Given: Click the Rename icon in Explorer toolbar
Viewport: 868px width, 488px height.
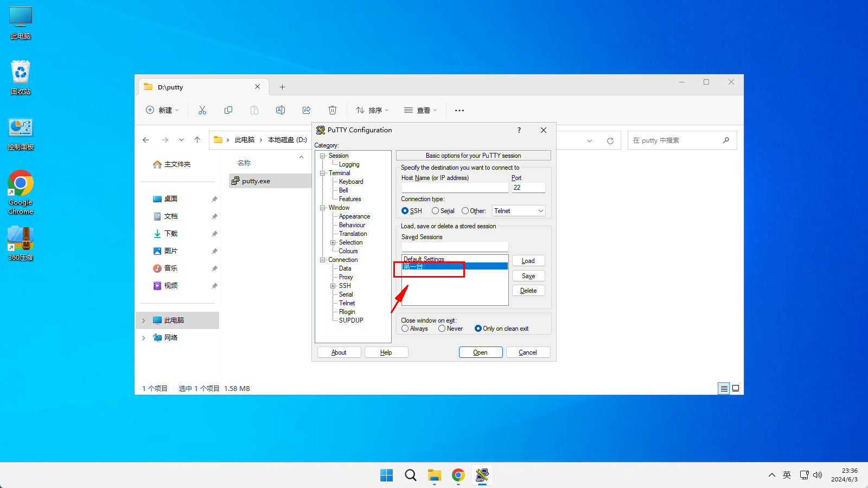Looking at the screenshot, I should coord(280,110).
